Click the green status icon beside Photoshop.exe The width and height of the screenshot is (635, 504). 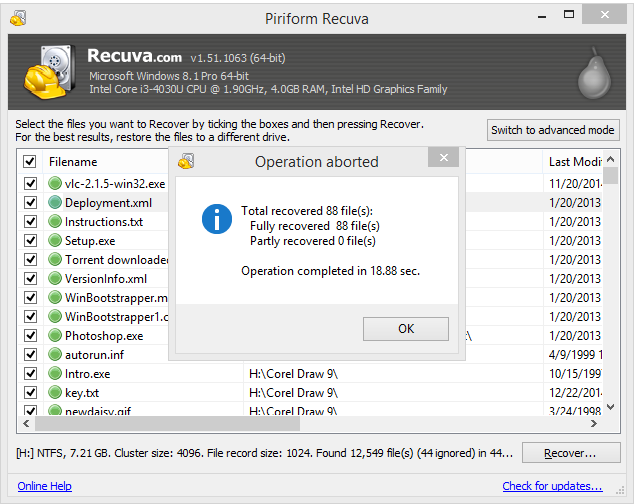click(x=55, y=336)
